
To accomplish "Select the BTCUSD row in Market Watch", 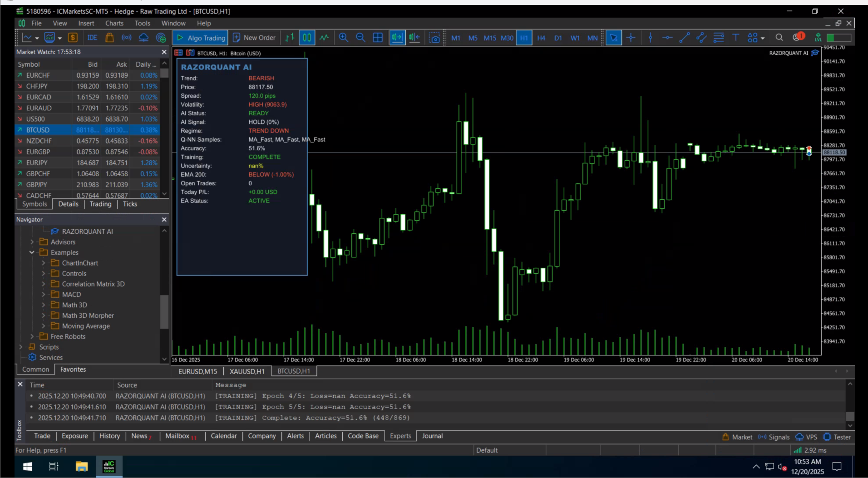I will tap(88, 130).
